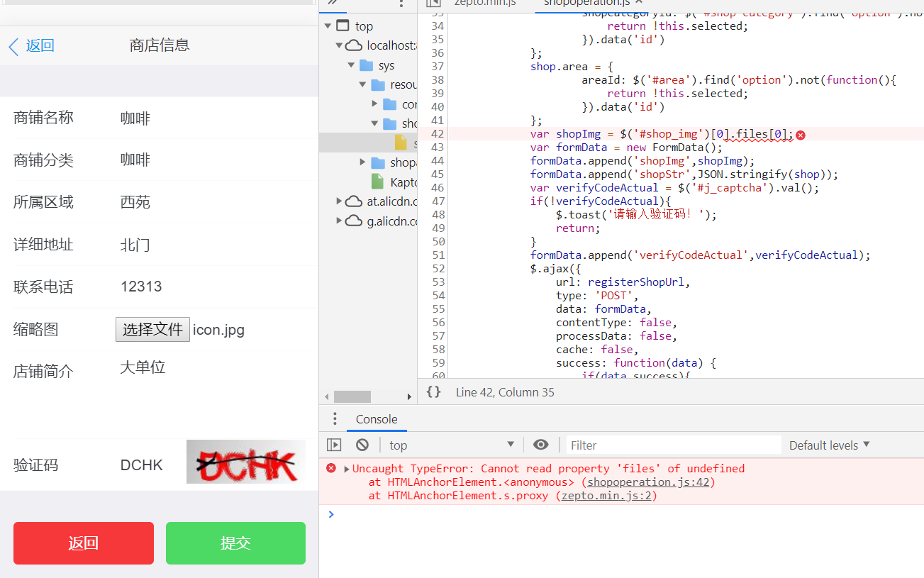Open the 所属区域 dropdown showing 西苑
This screenshot has width=924, height=578.
click(213, 202)
